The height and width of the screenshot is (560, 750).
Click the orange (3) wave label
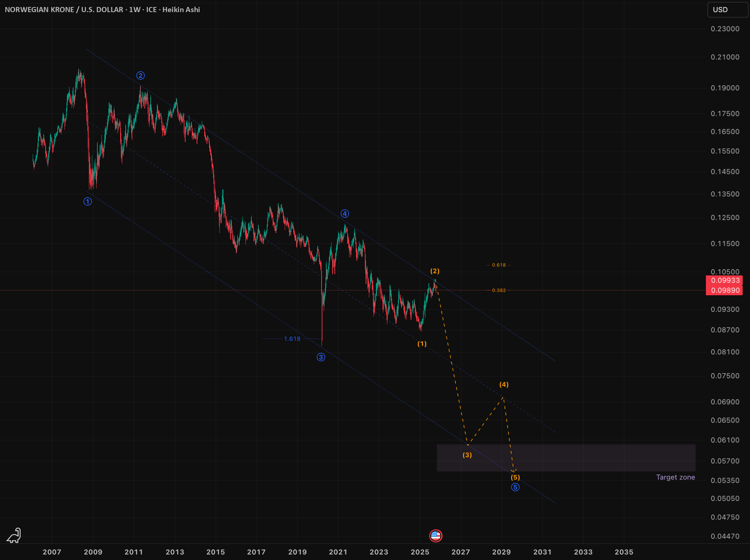467,455
